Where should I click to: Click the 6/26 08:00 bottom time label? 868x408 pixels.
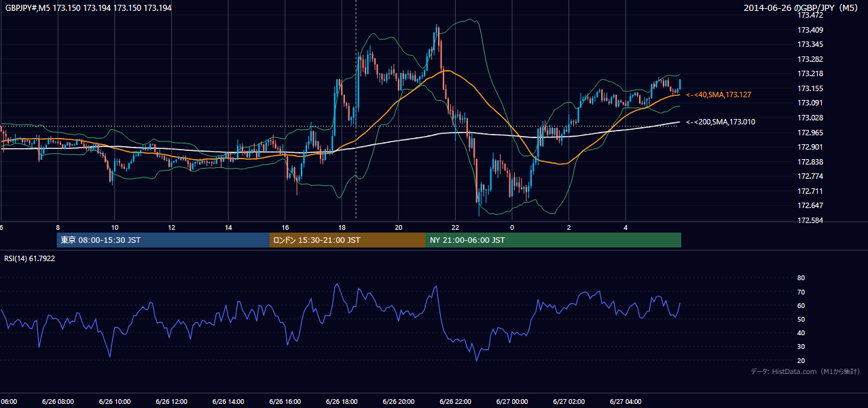(58, 402)
